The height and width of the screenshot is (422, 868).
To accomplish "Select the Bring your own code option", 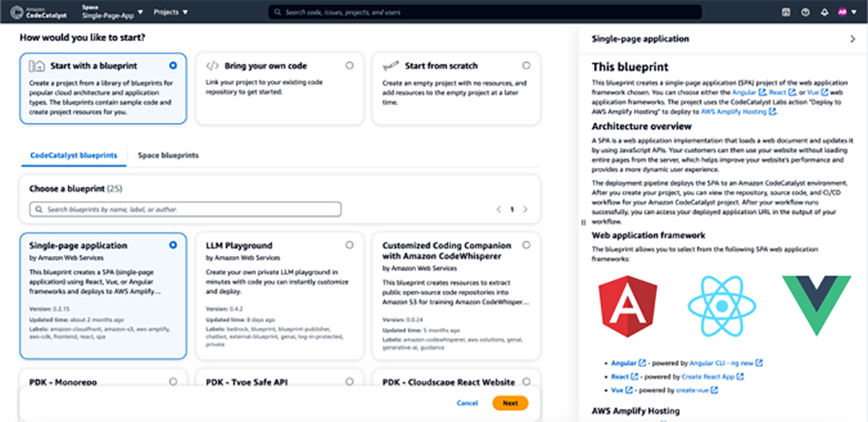I will tap(350, 65).
